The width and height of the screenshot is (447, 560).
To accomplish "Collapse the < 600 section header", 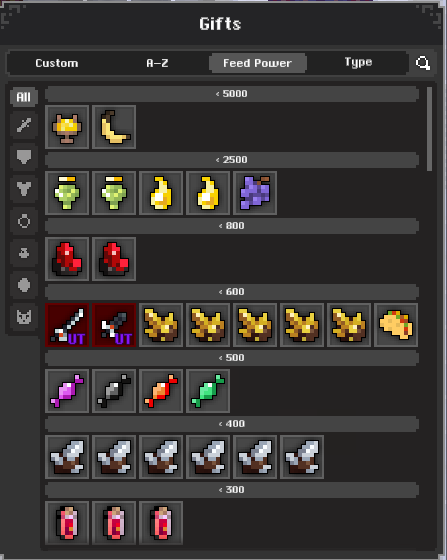I will pyautogui.click(x=232, y=292).
